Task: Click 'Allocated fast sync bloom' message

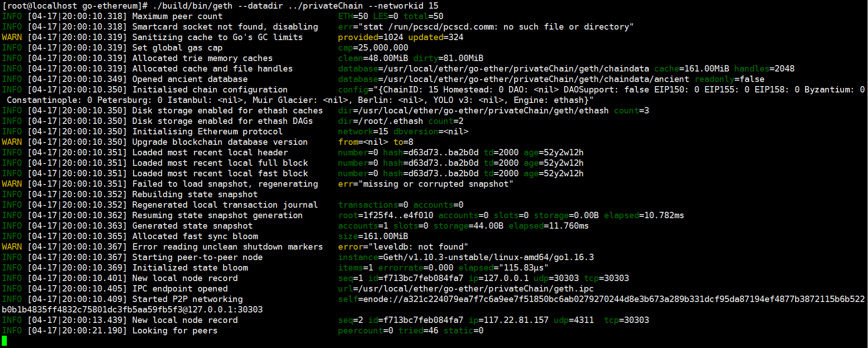Action: (x=195, y=236)
